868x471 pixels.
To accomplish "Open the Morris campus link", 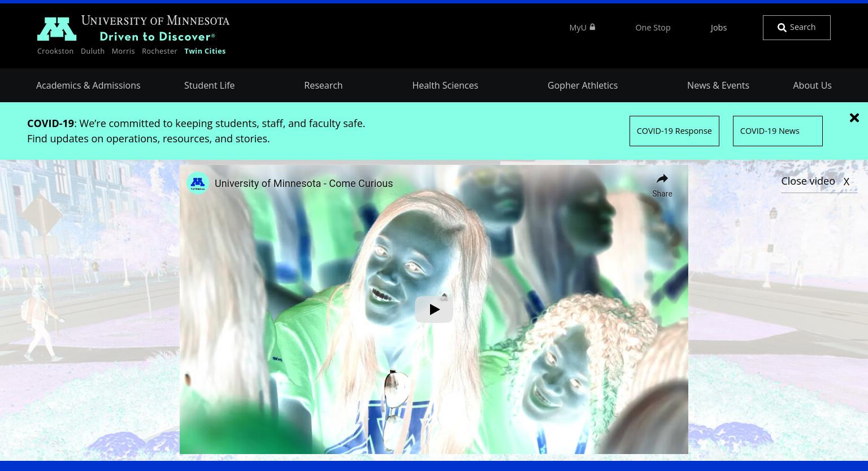I will click(123, 51).
